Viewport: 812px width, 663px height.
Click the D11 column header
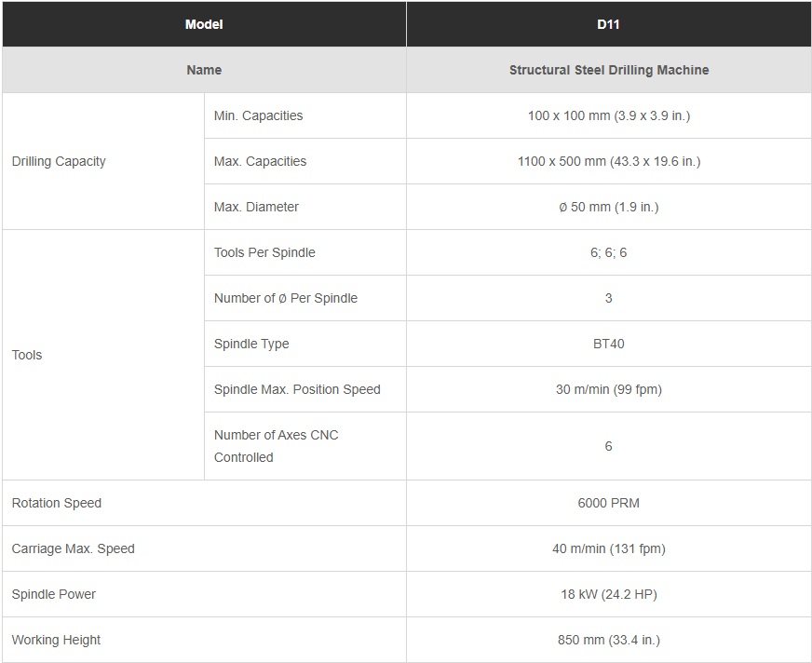point(608,24)
